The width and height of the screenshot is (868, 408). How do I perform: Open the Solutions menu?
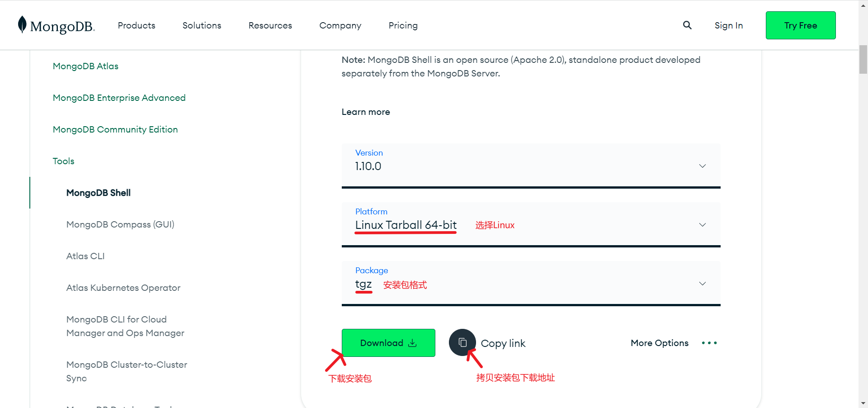[x=202, y=25]
